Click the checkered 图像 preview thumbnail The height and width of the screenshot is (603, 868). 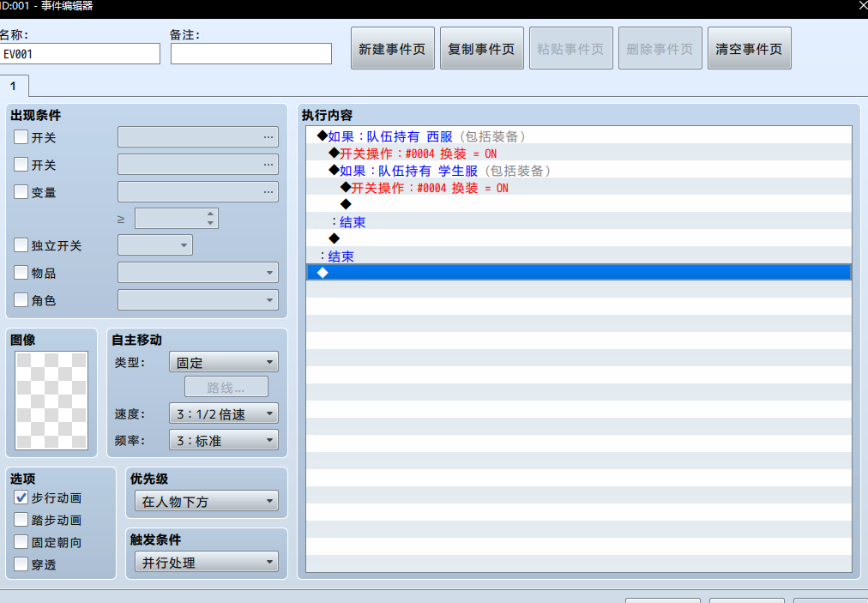pos(51,401)
